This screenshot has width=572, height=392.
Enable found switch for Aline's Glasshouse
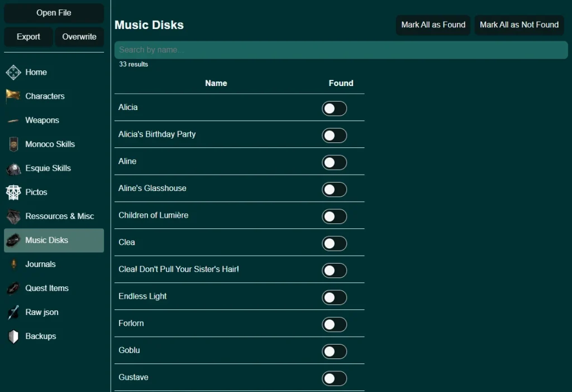point(334,189)
